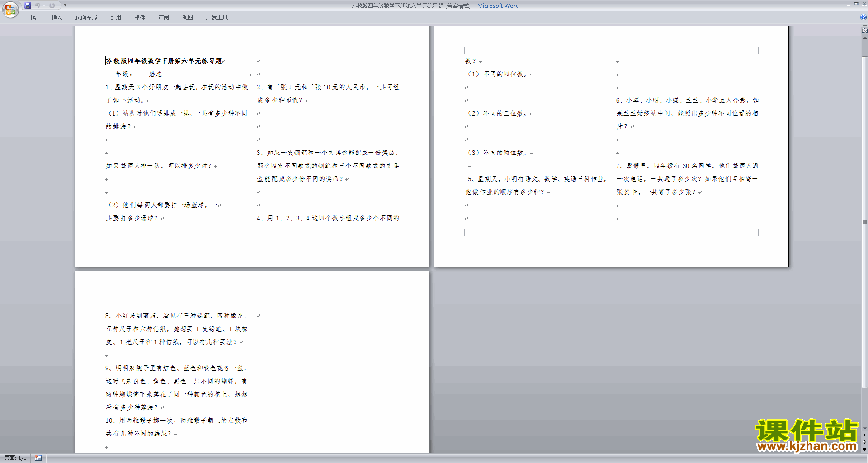Click the vertical scrollbar up arrow
868x463 pixels.
(864, 38)
